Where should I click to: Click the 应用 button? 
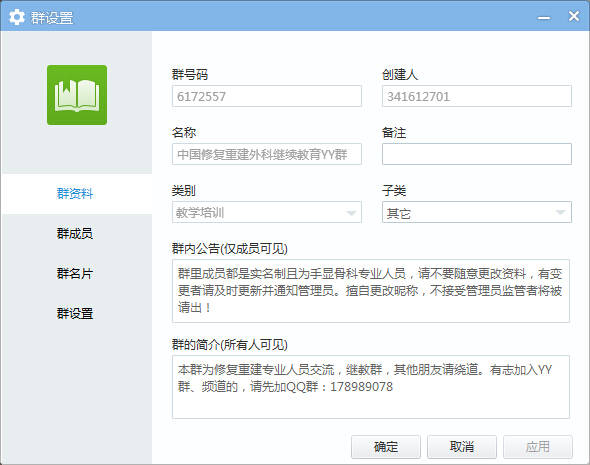(538, 447)
